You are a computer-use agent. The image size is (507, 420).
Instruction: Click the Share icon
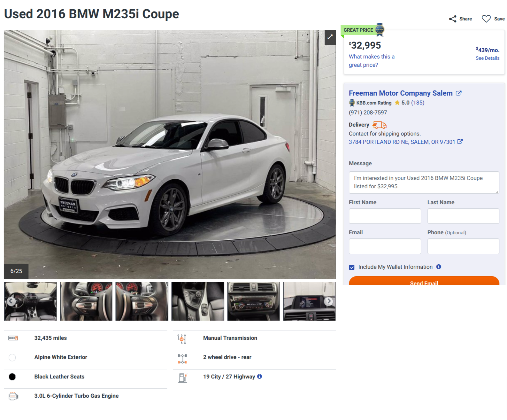pos(452,19)
